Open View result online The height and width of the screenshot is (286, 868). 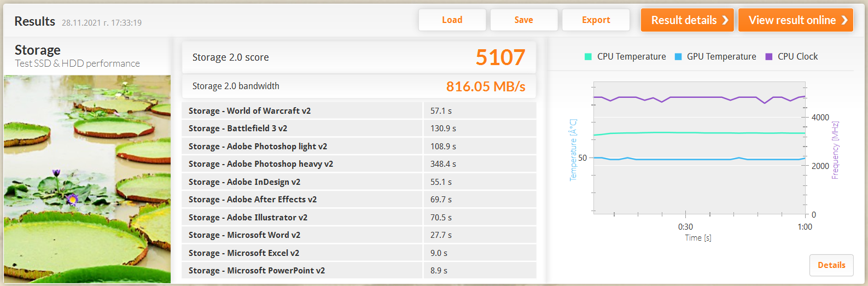pyautogui.click(x=795, y=20)
